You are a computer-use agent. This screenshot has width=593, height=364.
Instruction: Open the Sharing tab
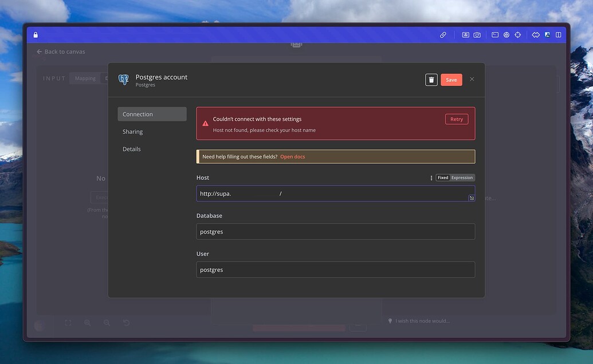pos(132,132)
